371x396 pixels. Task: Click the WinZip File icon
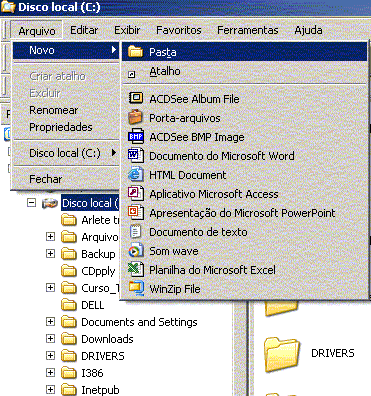pyautogui.click(x=136, y=288)
